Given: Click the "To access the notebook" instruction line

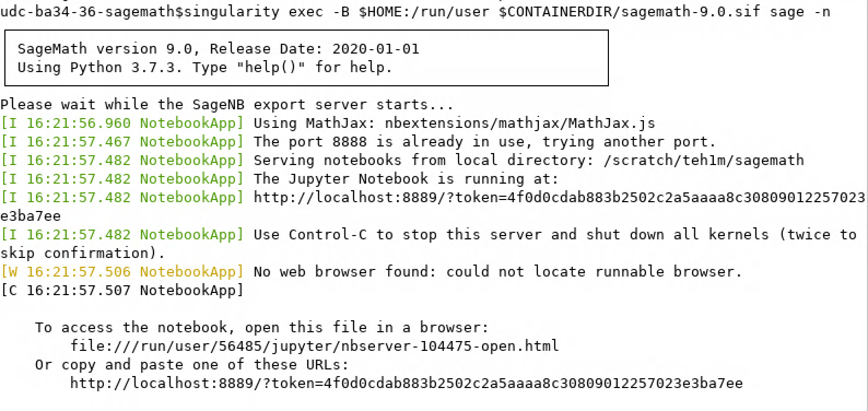Looking at the screenshot, I should point(262,327).
